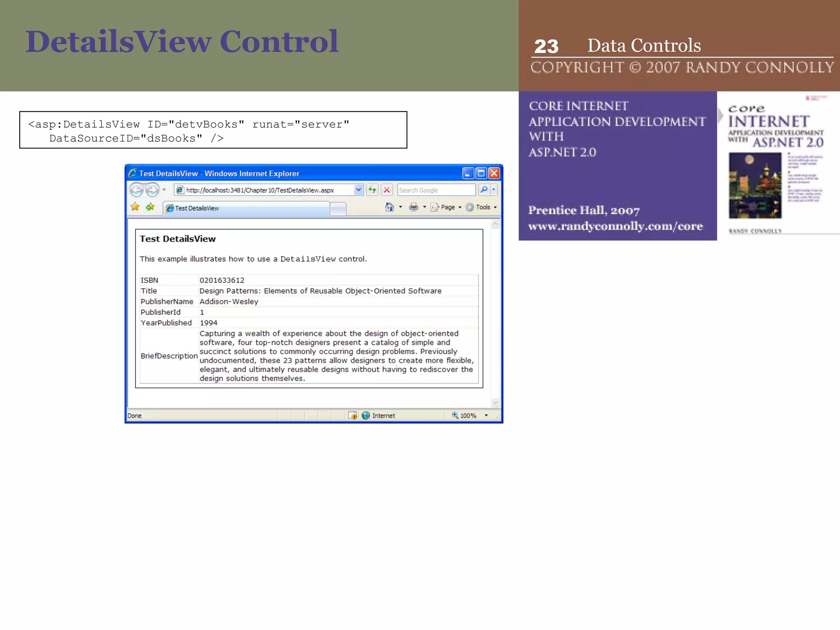Click the scrollbar down arrow
The height and width of the screenshot is (630, 840).
495,402
